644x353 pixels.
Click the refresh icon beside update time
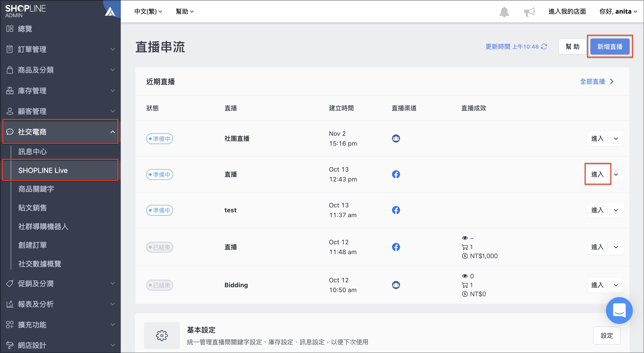point(544,47)
